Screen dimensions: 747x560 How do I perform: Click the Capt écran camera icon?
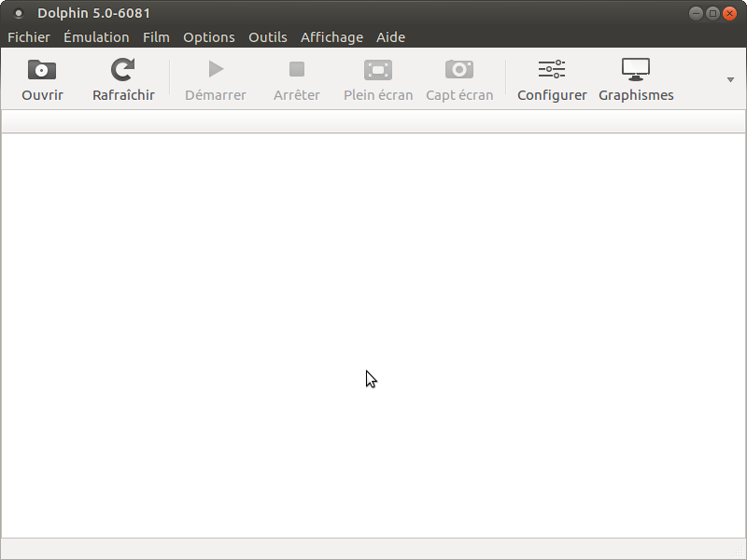[x=459, y=69]
